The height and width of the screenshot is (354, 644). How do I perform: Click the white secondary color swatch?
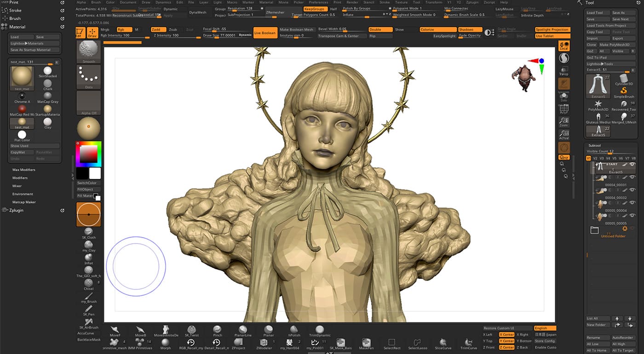click(x=95, y=173)
